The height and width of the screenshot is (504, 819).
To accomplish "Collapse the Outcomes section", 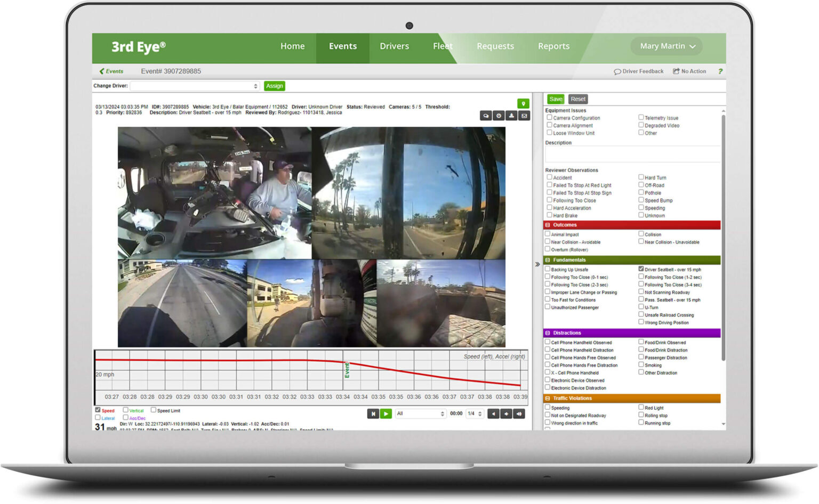I will click(548, 225).
